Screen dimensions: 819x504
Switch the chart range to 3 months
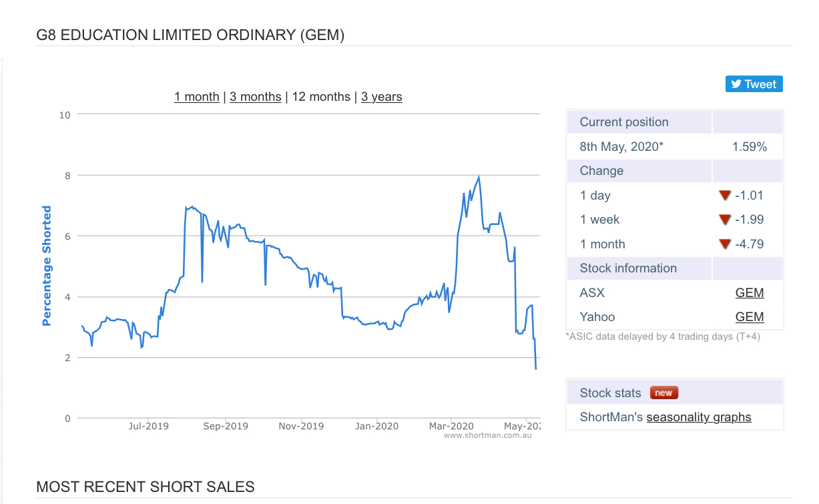point(256,97)
